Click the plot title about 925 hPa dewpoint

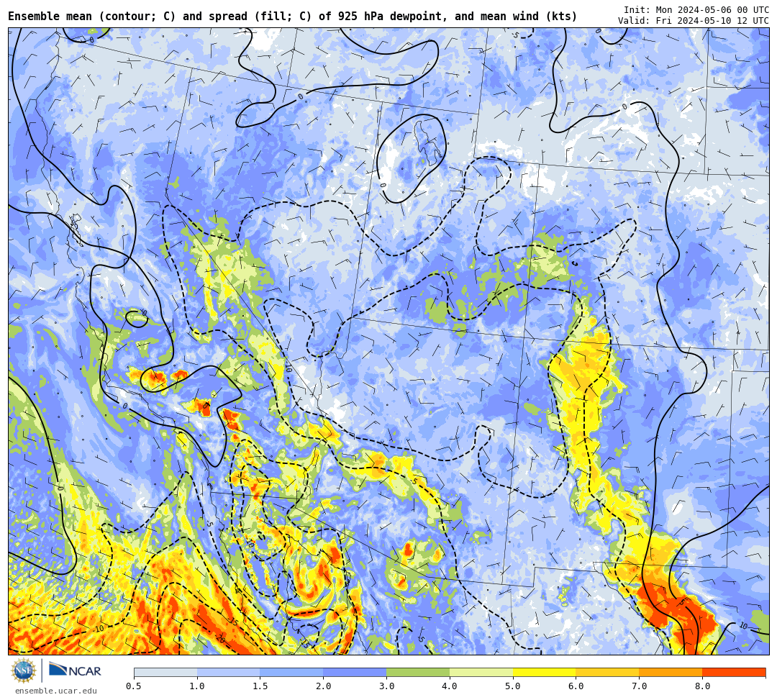click(292, 17)
